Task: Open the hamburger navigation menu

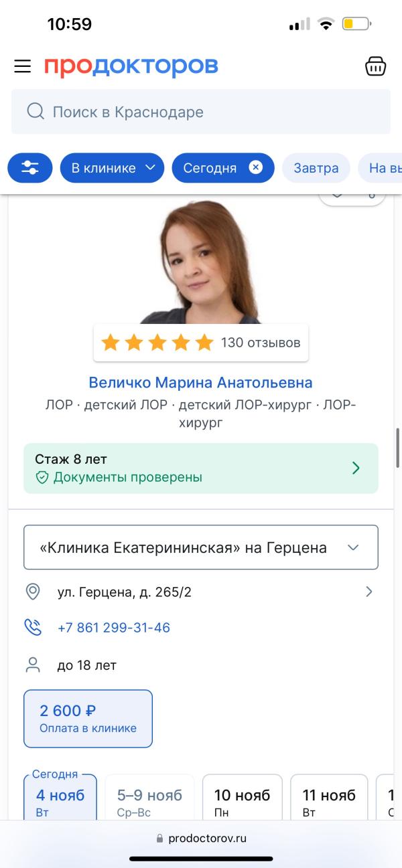Action: 22,66
